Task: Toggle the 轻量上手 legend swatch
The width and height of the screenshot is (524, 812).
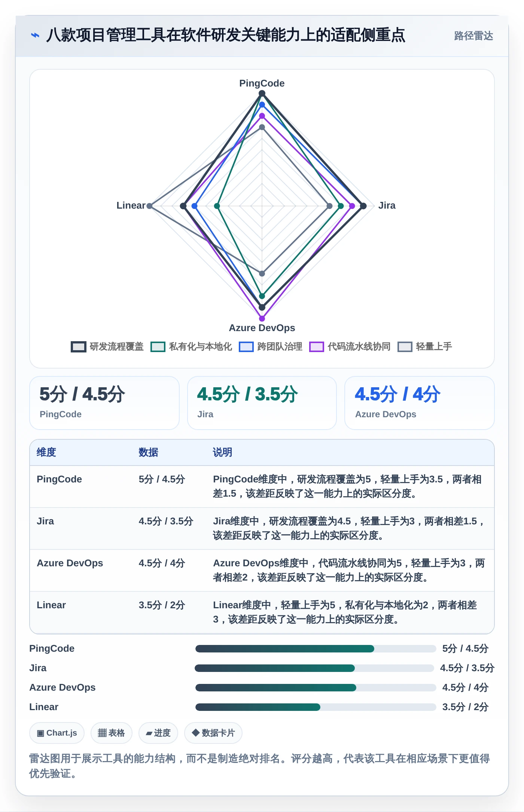Action: [405, 347]
